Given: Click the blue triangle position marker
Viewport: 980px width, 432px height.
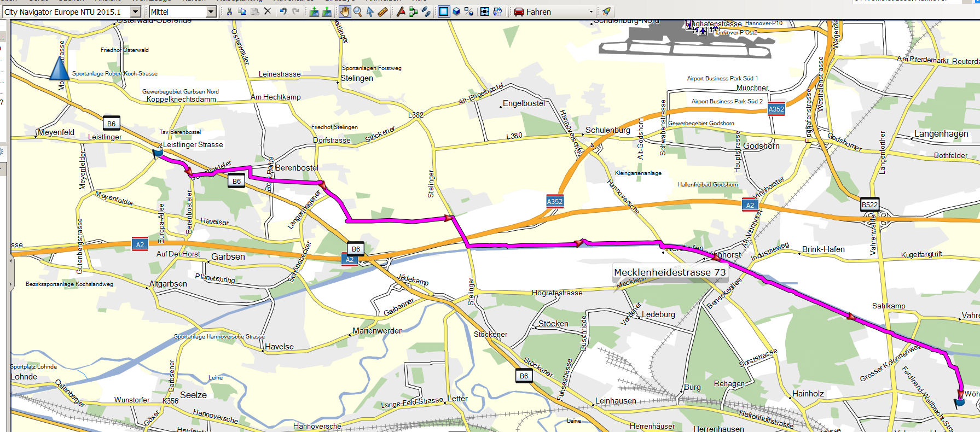Looking at the screenshot, I should click(x=59, y=69).
